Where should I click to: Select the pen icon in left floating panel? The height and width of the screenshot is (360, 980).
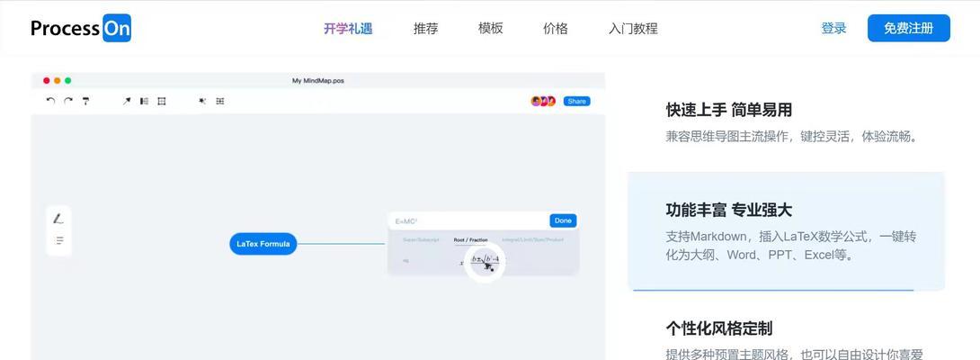point(58,219)
